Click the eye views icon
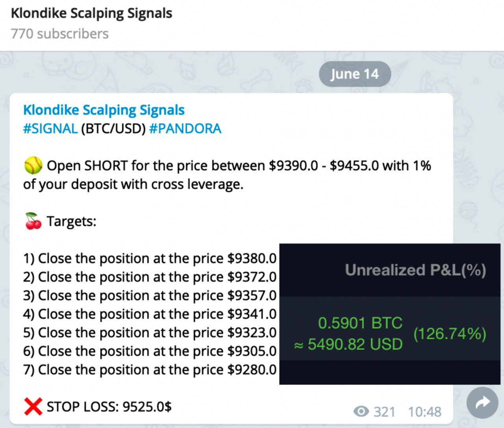 (361, 411)
